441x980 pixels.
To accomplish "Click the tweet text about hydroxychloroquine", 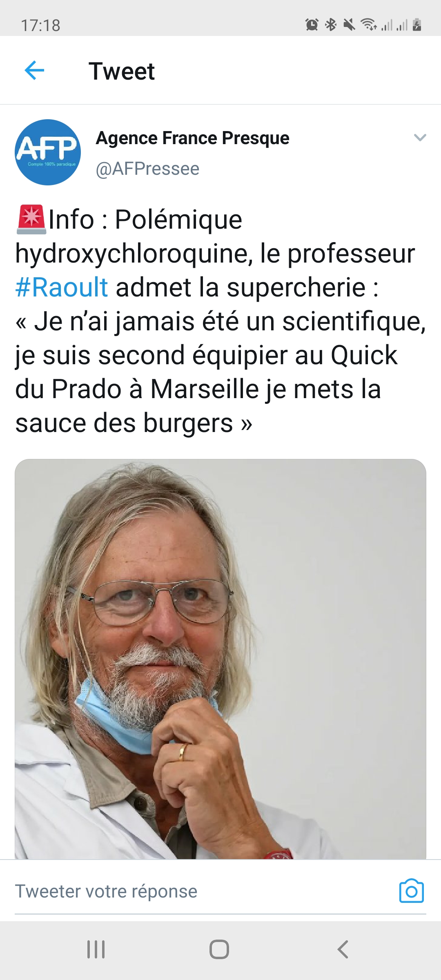I will pyautogui.click(x=220, y=321).
